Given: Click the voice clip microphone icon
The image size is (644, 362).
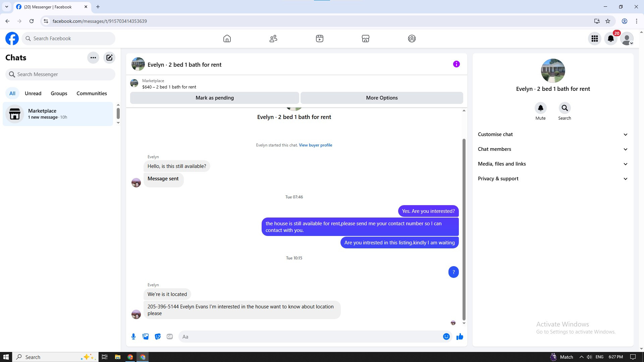Looking at the screenshot, I should pos(133,337).
